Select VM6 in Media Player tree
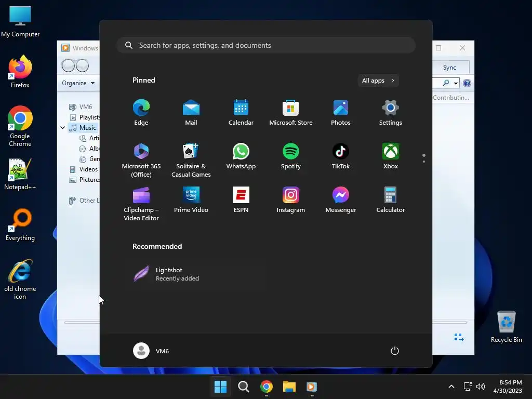This screenshot has height=399, width=532. [81, 107]
